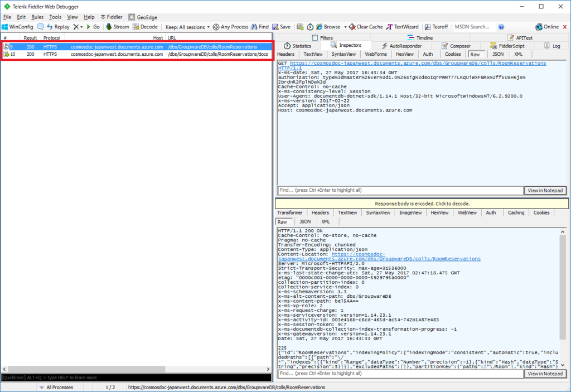Click the response Find text field
Screen dimensions: 571x392
click(x=400, y=374)
